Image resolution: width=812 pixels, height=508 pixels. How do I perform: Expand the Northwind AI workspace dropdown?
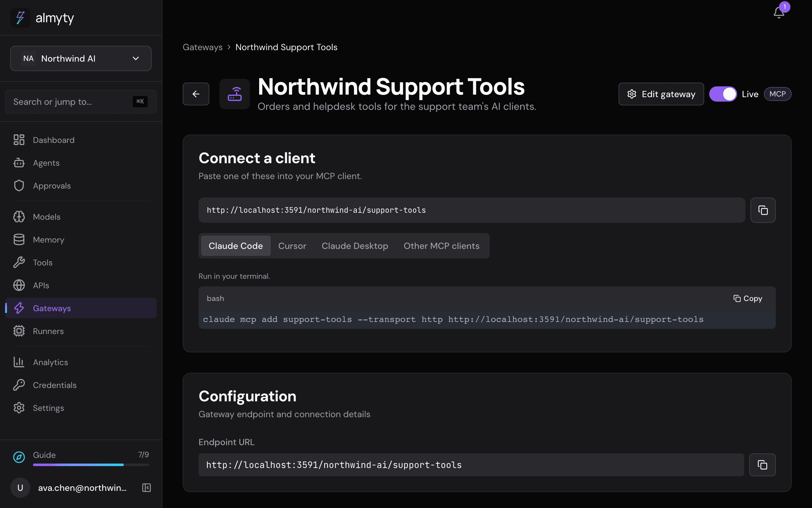(81, 58)
